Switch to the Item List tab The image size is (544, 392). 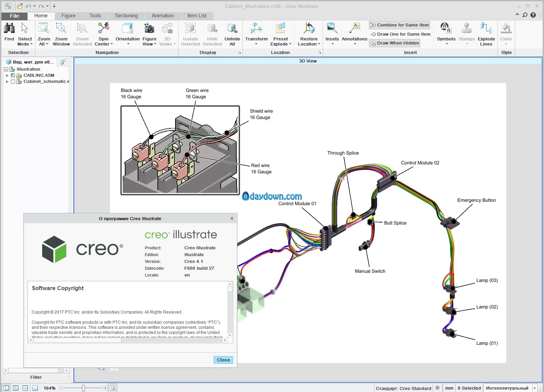[197, 16]
